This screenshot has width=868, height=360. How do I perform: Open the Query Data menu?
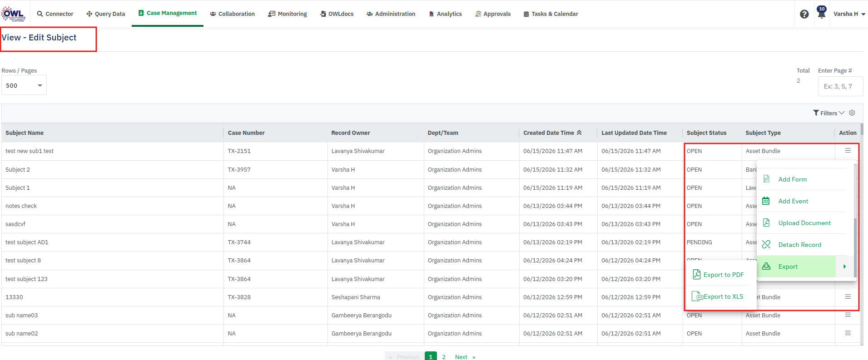(105, 14)
